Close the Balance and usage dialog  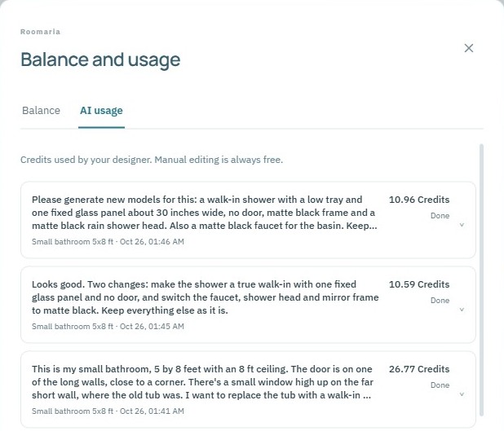point(469,48)
